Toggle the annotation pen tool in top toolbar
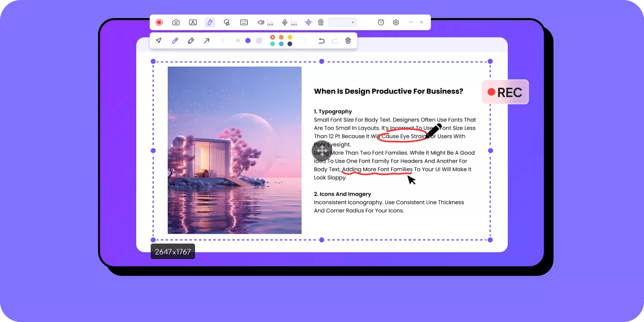Image resolution: width=644 pixels, height=322 pixels. pyautogui.click(x=210, y=22)
